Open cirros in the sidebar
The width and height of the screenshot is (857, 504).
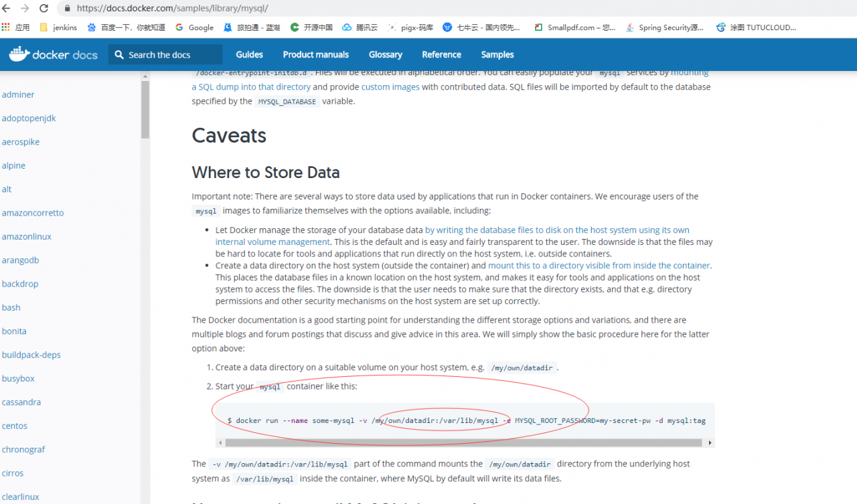point(13,473)
